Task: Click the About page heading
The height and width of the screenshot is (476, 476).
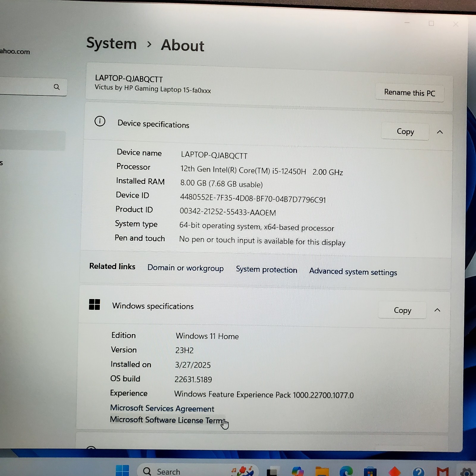Action: (182, 46)
